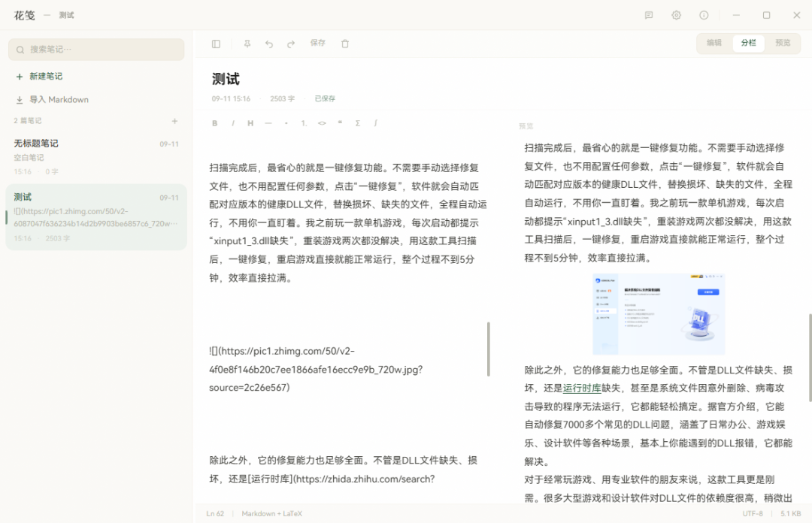Click the 2 篇笔记 count label
The width and height of the screenshot is (812, 523).
[28, 121]
